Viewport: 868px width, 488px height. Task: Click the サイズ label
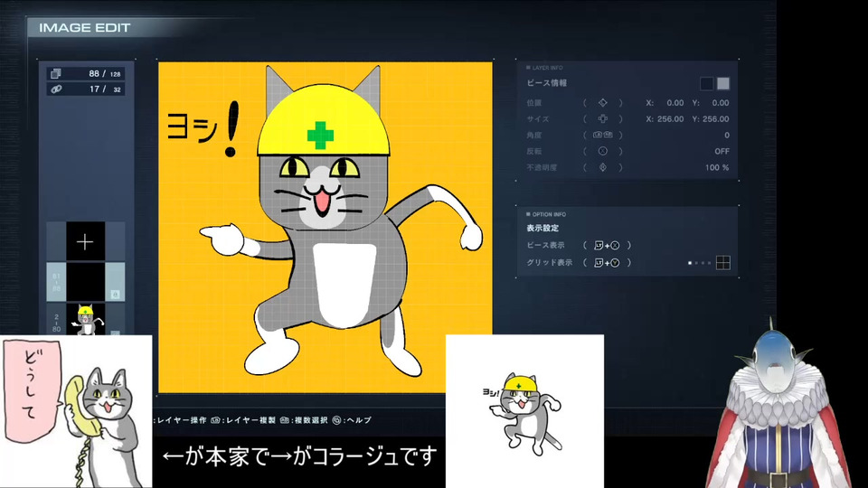pos(537,119)
